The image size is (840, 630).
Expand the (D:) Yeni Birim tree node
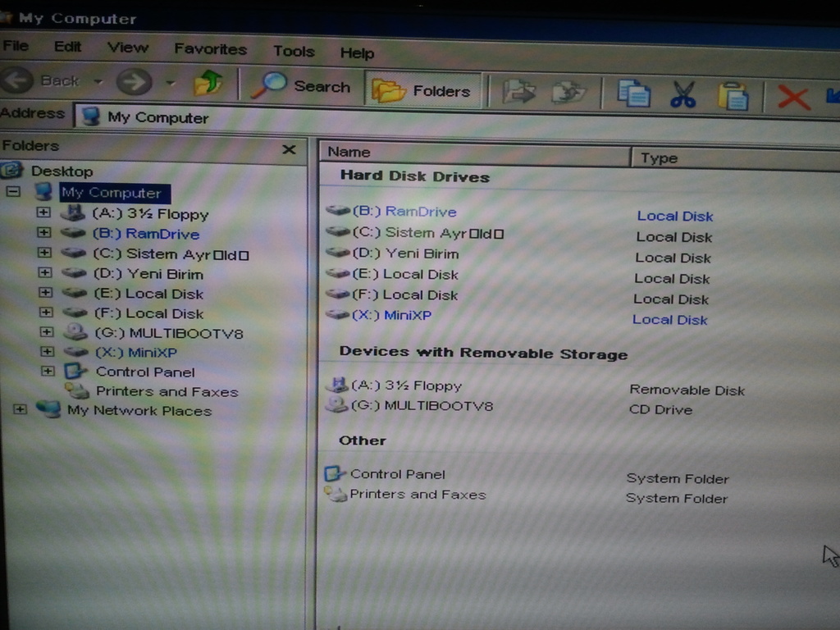coord(45,272)
